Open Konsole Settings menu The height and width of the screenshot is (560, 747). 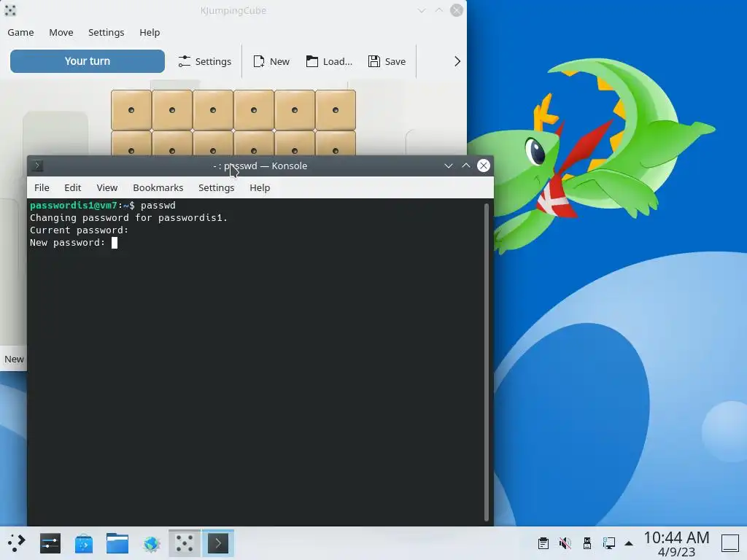(x=216, y=187)
